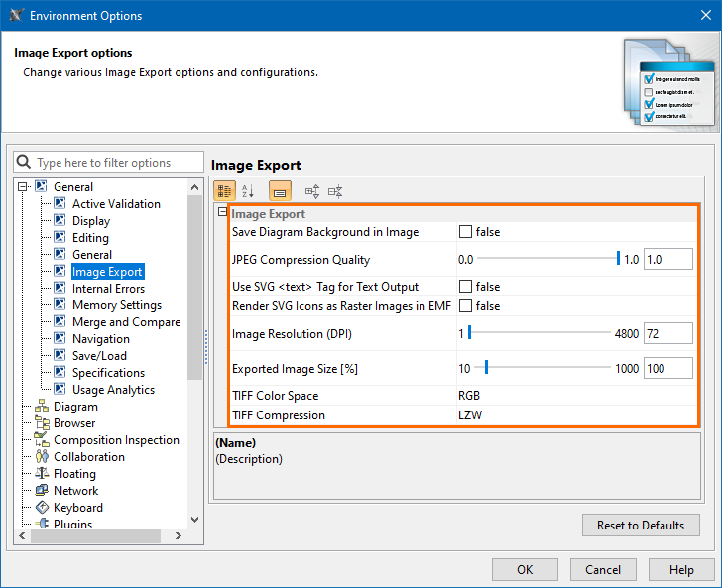
Task: Collapse the General tree node
Action: point(23,186)
